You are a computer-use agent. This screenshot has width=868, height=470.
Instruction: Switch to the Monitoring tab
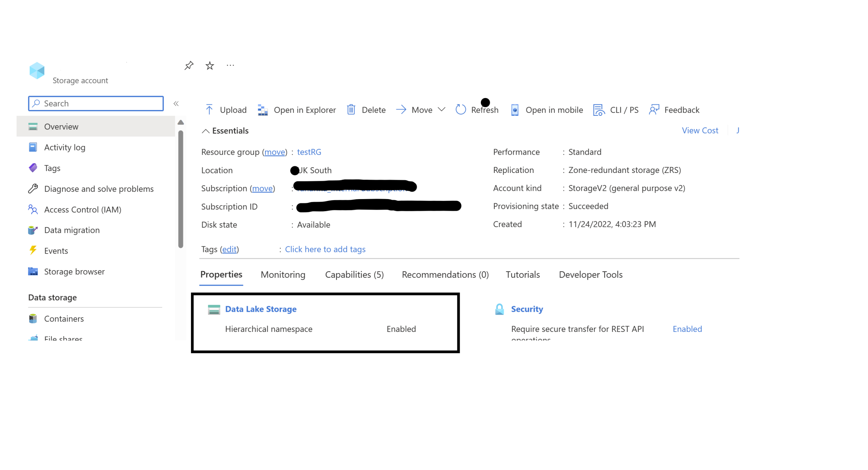click(x=283, y=275)
